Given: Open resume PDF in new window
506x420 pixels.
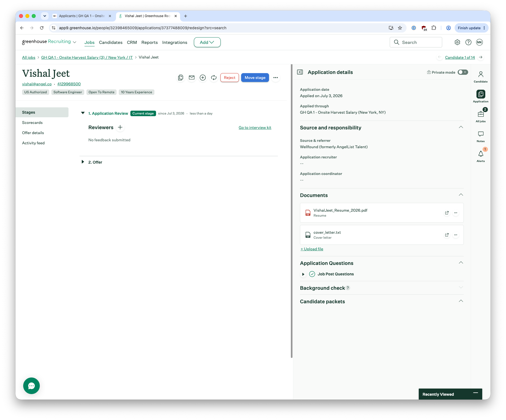Looking at the screenshot, I should coord(447,213).
